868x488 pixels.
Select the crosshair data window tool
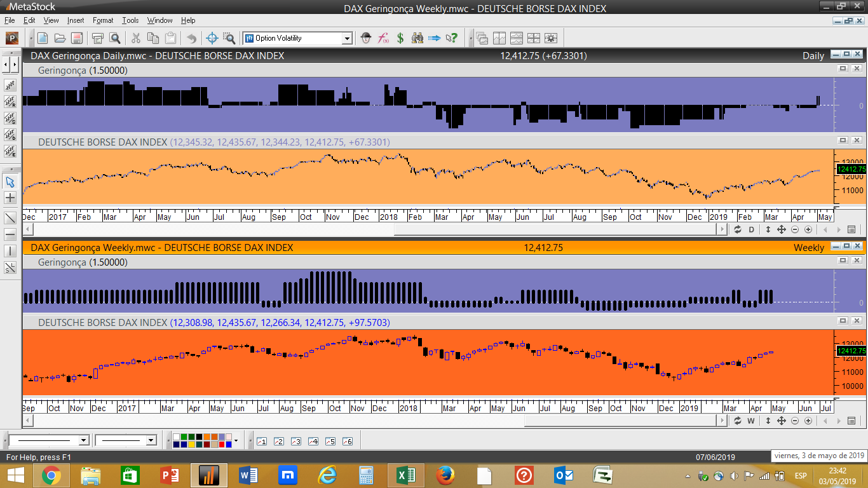(x=212, y=38)
